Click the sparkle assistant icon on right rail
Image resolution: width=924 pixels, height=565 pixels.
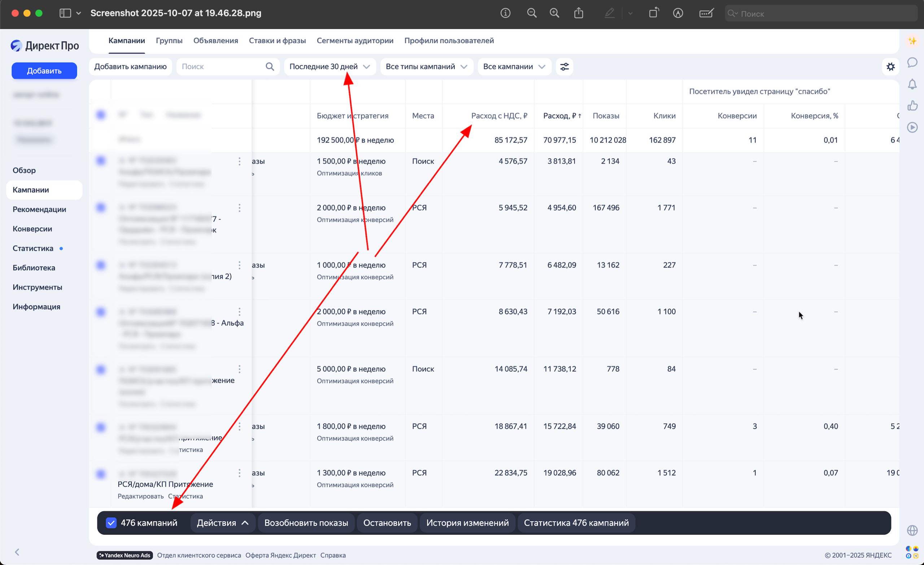point(912,40)
